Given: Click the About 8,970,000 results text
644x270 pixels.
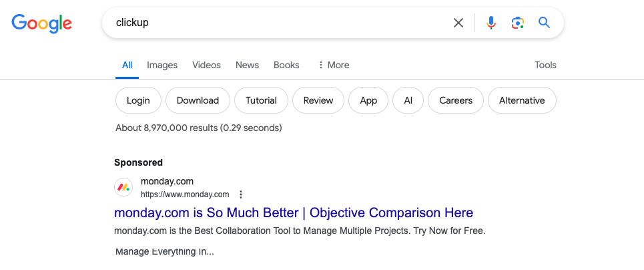Looking at the screenshot, I should [199, 128].
